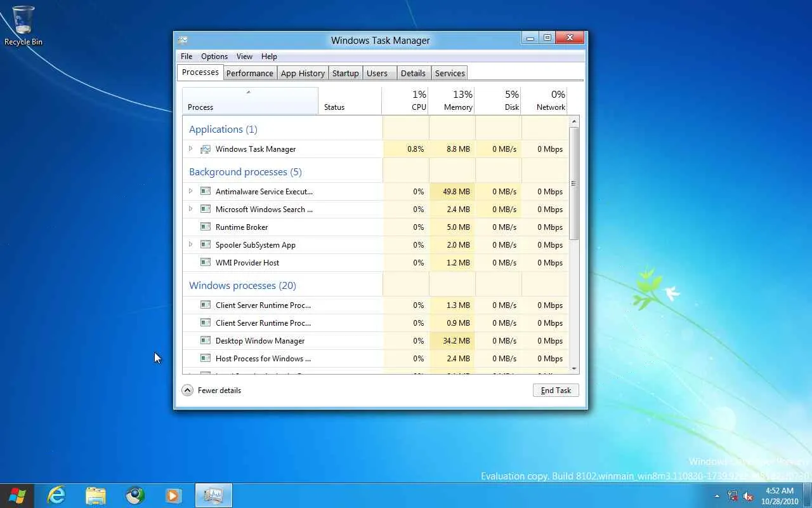Click the 5.0 MB memory value
The image size is (812, 508).
pos(459,227)
